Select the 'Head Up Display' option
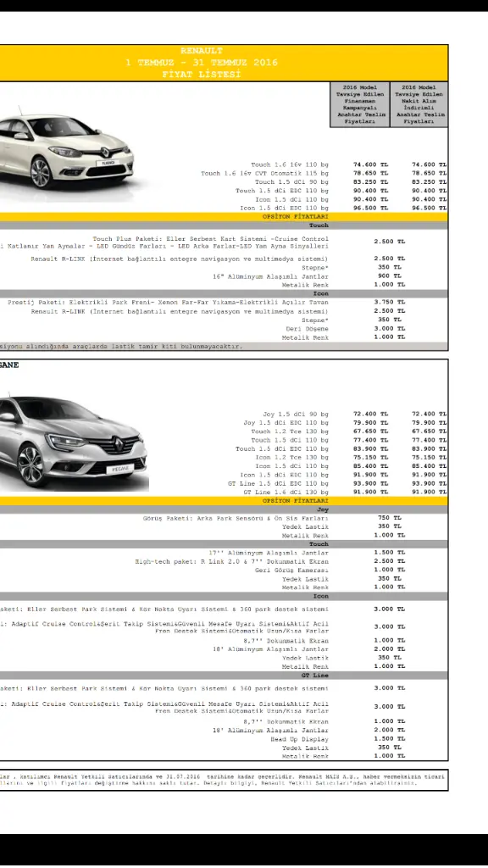This screenshot has width=488, height=868. point(299,739)
